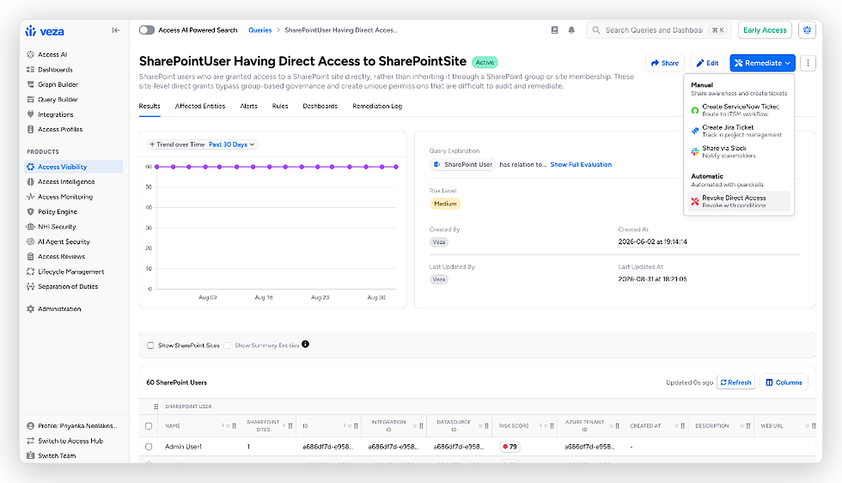Switch to the Remediation Log tab
This screenshot has width=842, height=483.
pyautogui.click(x=377, y=106)
